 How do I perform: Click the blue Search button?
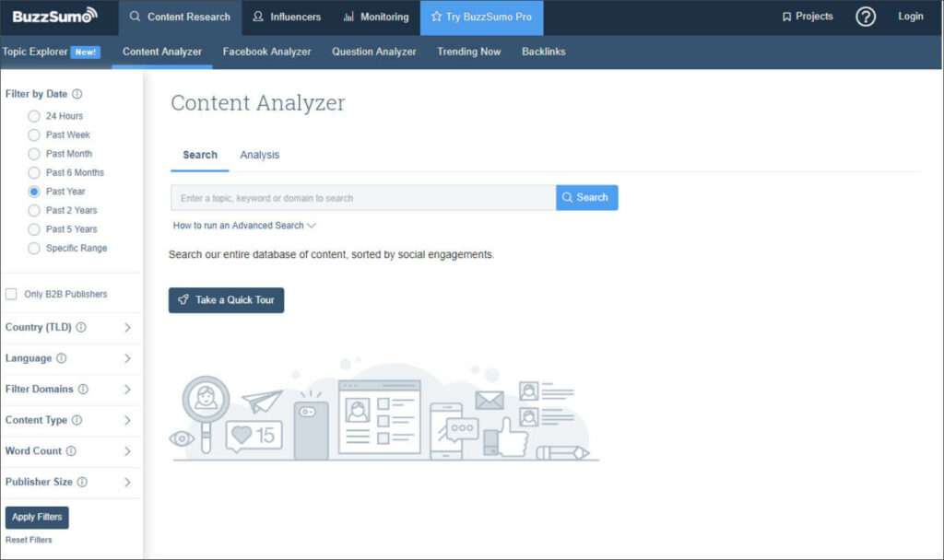pos(587,197)
